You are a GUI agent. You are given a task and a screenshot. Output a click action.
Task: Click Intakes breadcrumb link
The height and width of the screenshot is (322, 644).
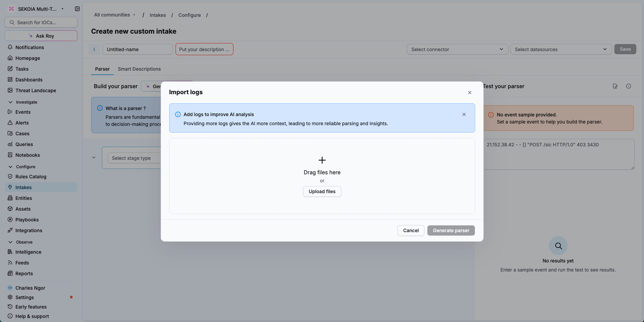158,15
